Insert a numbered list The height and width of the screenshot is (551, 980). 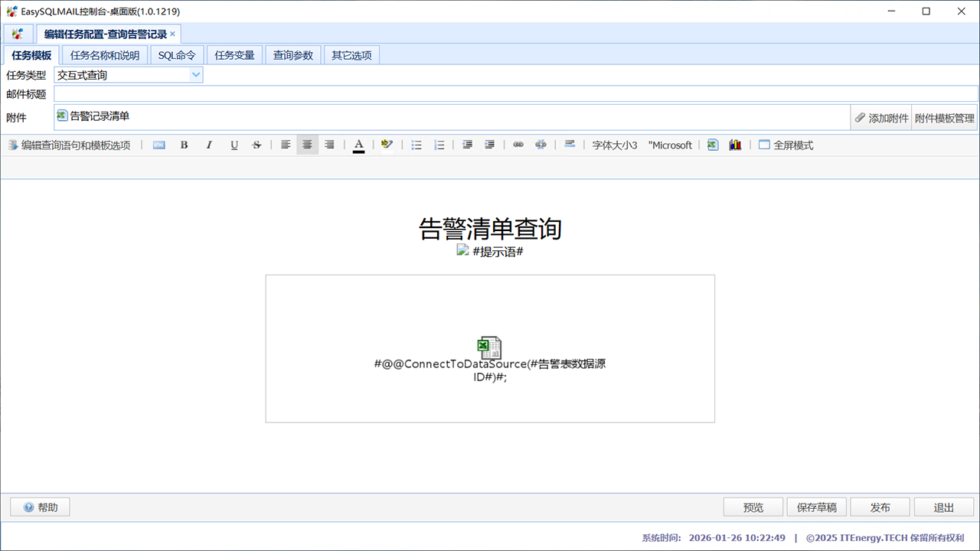[439, 145]
